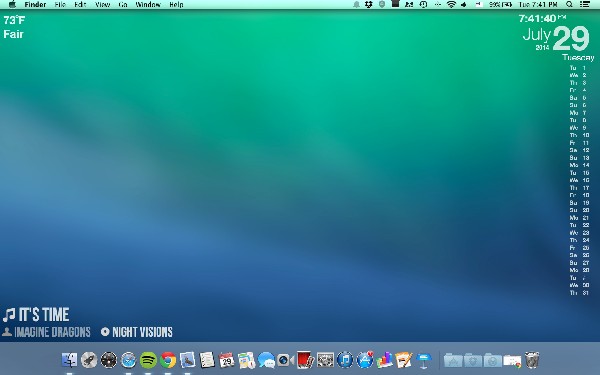Screen dimensions: 600x375
Task: Open Spotlight search magnifier icon
Action: (x=569, y=5)
